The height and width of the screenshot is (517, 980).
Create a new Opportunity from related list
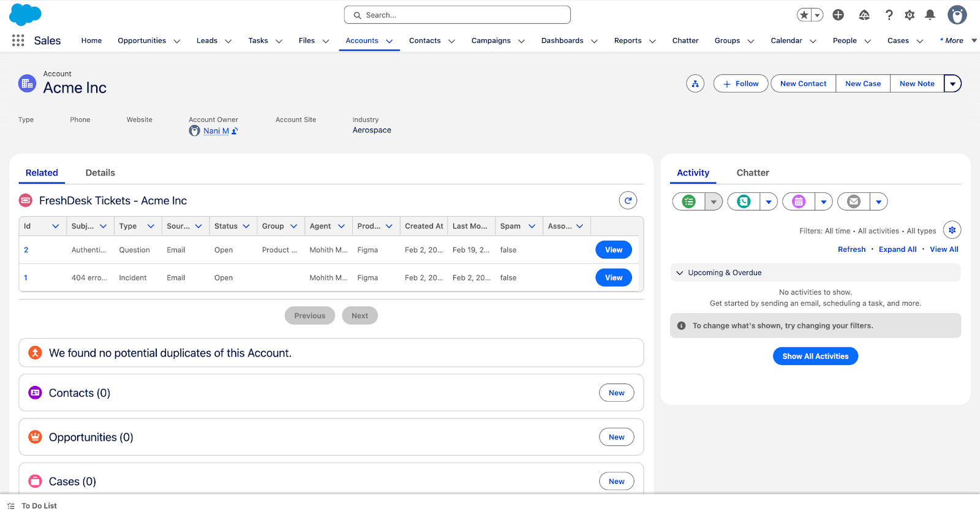point(616,437)
